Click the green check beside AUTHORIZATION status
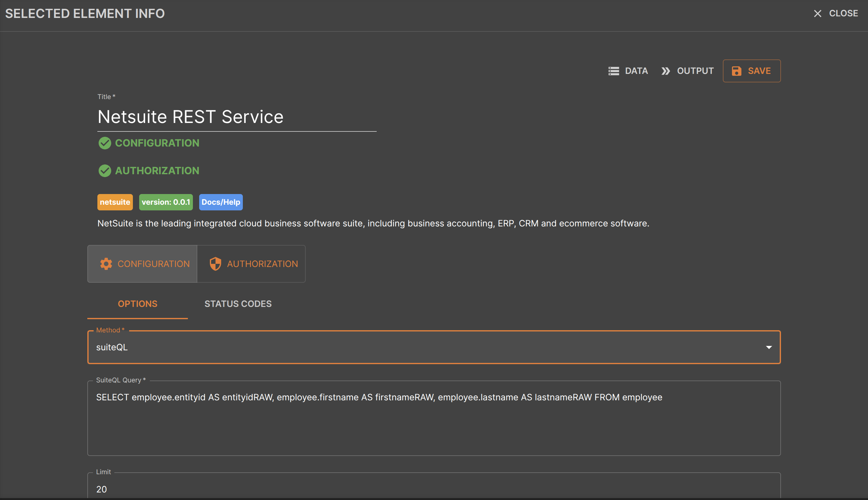This screenshot has height=500, width=868. click(105, 171)
